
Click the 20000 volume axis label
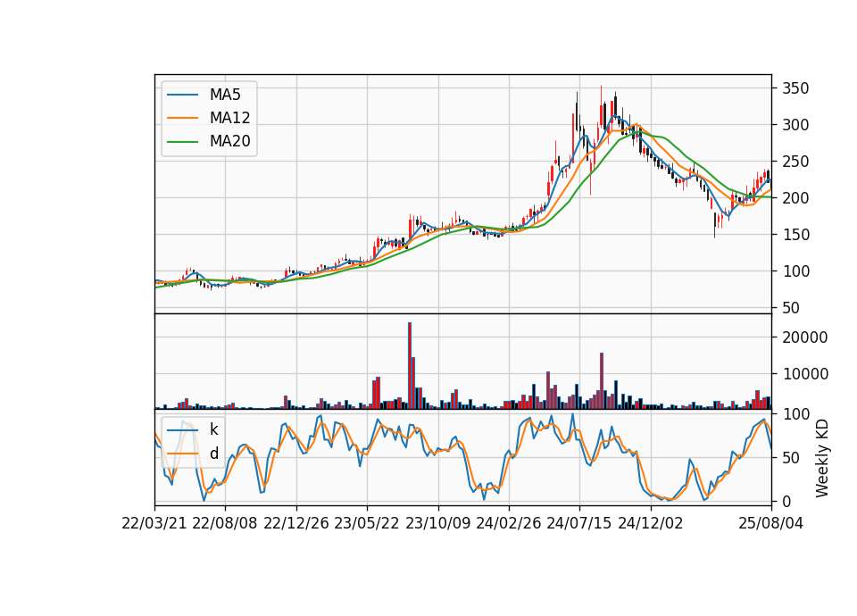point(805,337)
